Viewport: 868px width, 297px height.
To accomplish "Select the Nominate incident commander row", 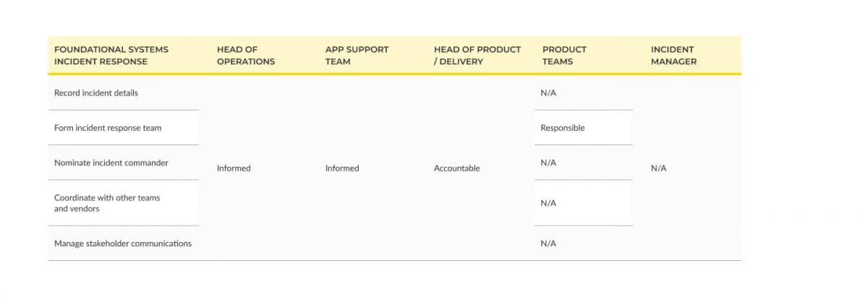I will click(124, 163).
